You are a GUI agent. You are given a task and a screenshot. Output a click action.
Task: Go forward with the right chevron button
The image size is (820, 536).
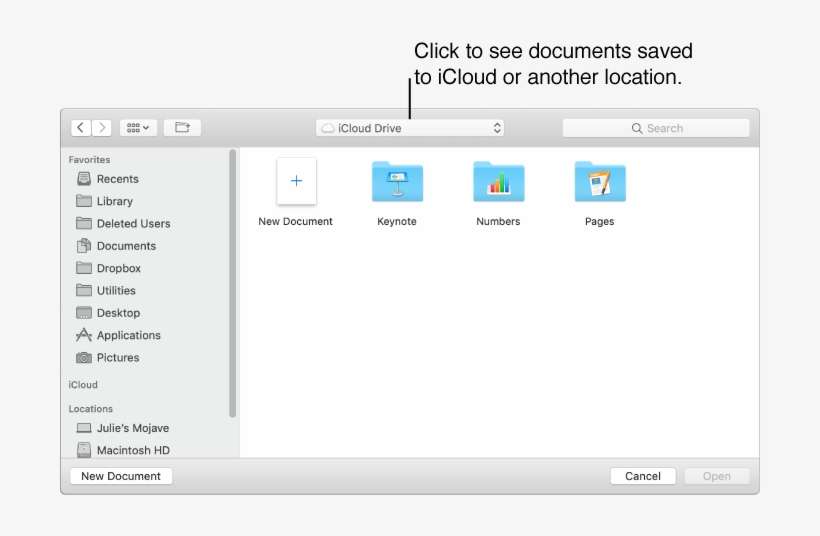point(102,128)
